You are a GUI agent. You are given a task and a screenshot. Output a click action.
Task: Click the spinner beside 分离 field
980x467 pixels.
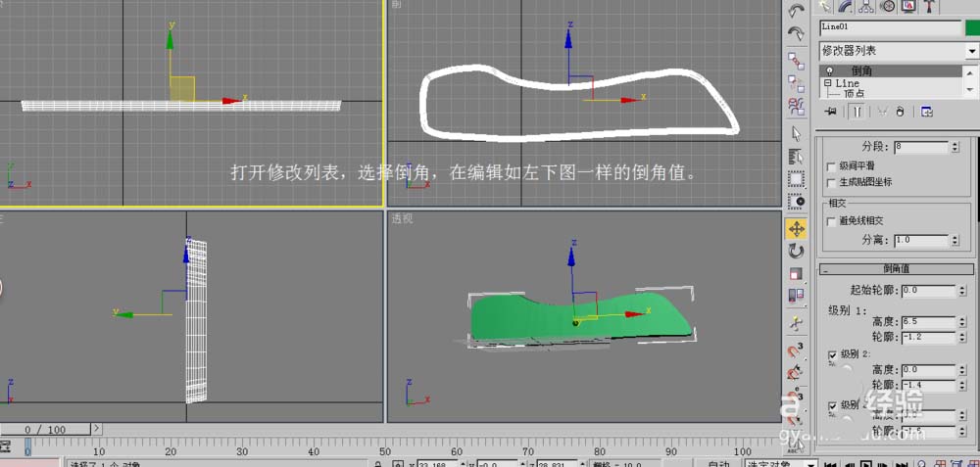955,240
